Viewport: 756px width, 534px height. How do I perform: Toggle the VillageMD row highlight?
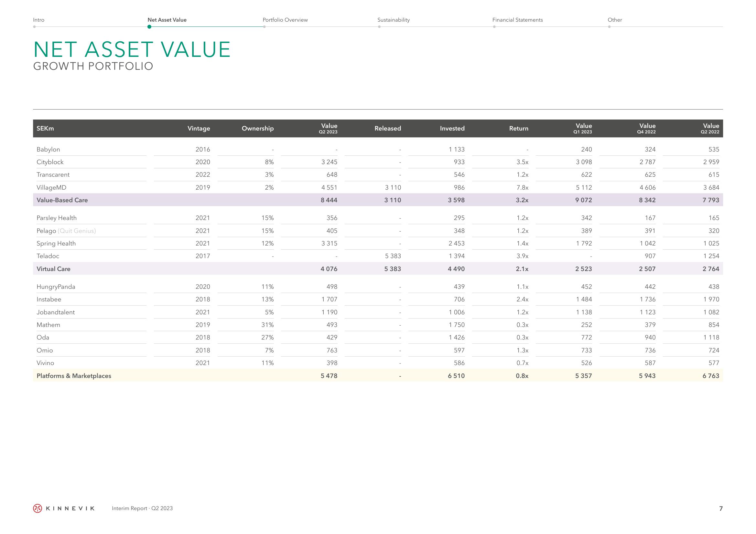click(378, 188)
